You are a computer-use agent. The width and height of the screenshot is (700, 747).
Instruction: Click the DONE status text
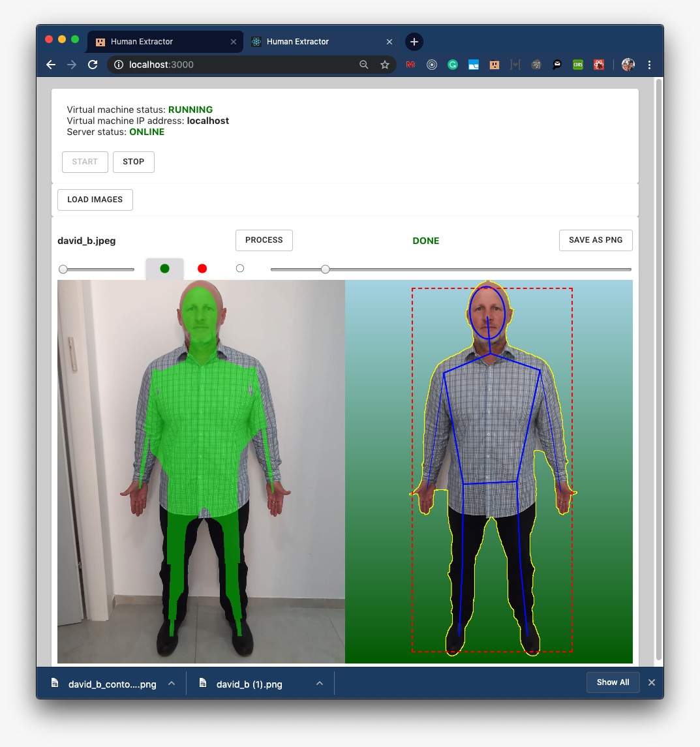point(426,241)
